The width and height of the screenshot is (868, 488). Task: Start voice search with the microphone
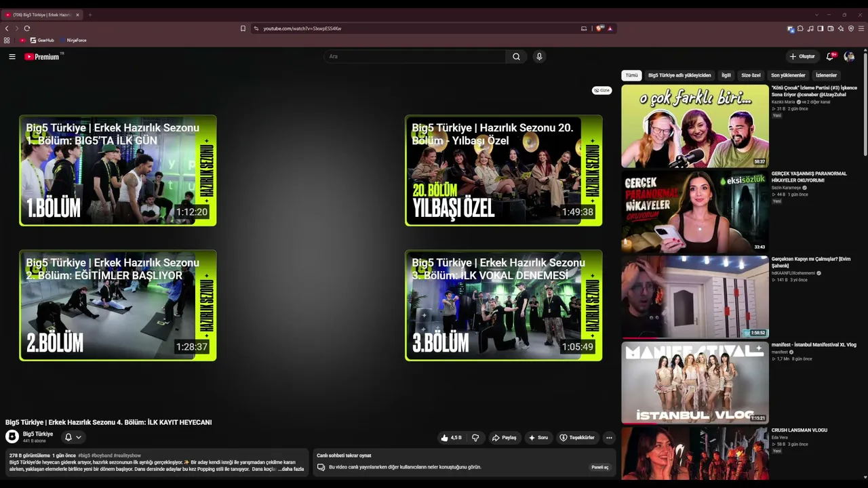point(539,57)
